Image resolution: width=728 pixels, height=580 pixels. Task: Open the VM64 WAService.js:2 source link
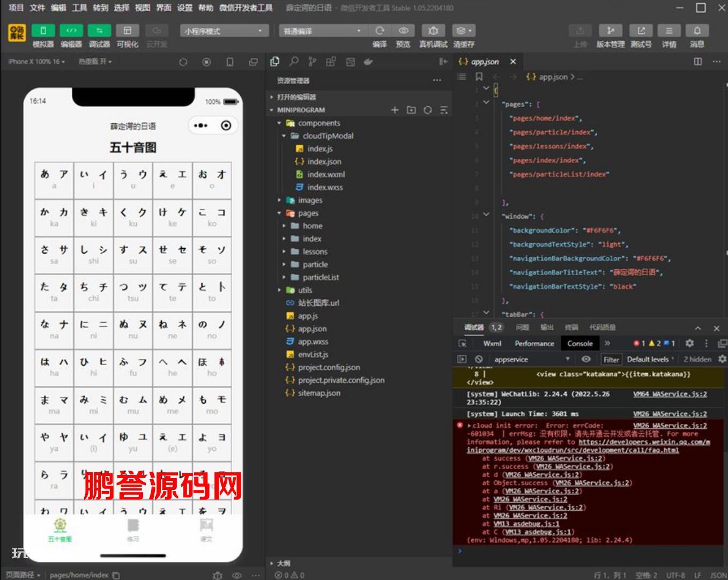pos(670,394)
